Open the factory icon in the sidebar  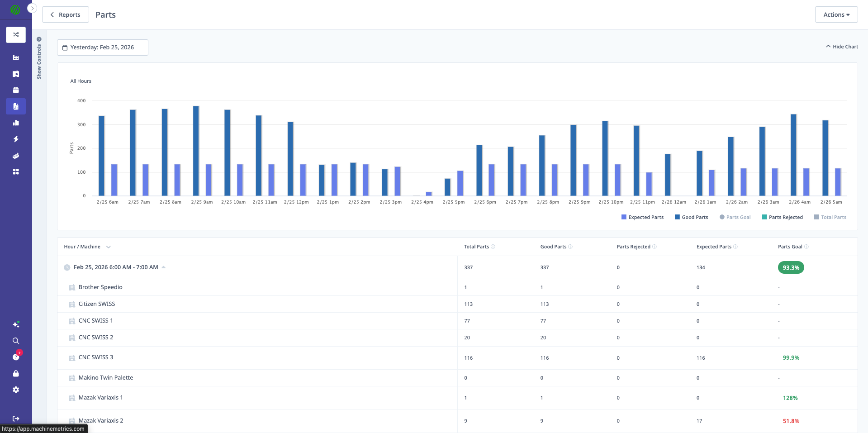click(16, 57)
